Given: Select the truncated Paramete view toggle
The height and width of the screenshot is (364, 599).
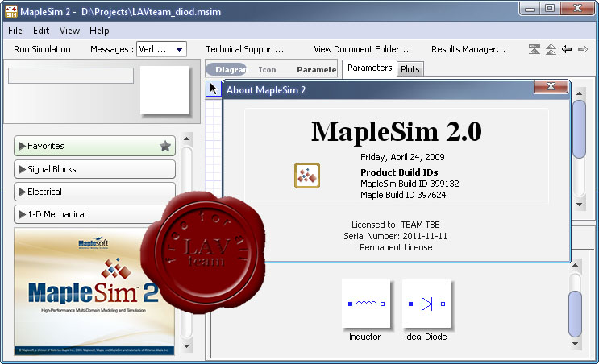Looking at the screenshot, I should (317, 69).
